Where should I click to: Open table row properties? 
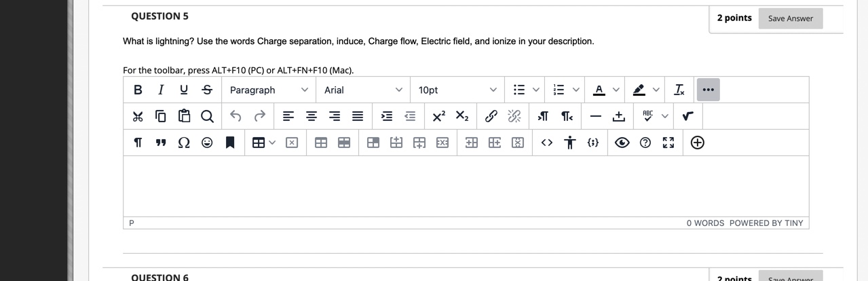click(344, 143)
